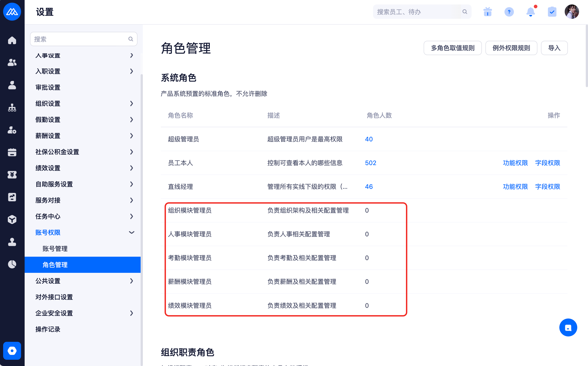Screen dimensions: 588x366
Task: Open the yen salary sidebar icon
Action: [12, 174]
